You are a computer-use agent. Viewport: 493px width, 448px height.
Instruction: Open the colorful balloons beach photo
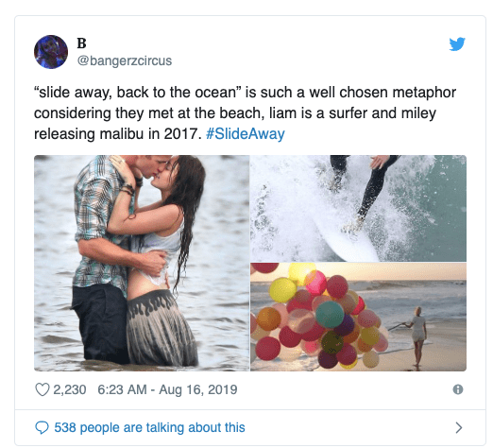click(x=358, y=317)
